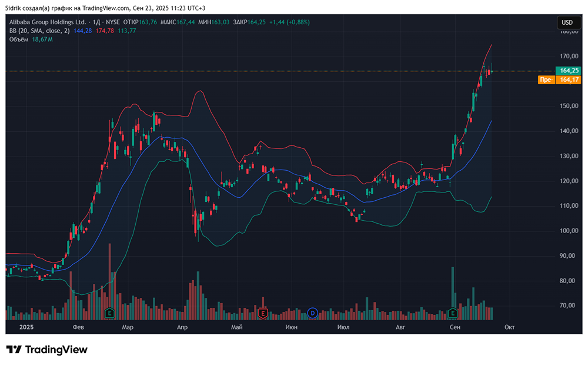Click the Окт label on the time axis
The width and height of the screenshot is (588, 365).
coord(509,327)
